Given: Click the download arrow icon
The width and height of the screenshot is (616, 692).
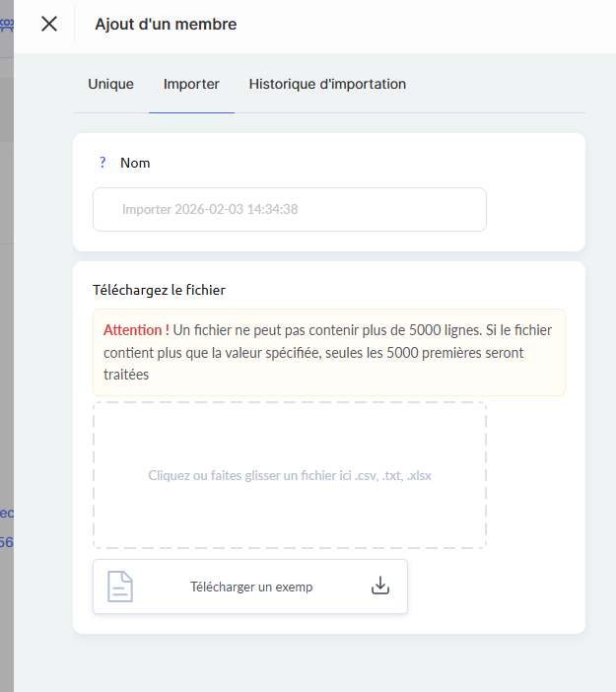Looking at the screenshot, I should [380, 586].
